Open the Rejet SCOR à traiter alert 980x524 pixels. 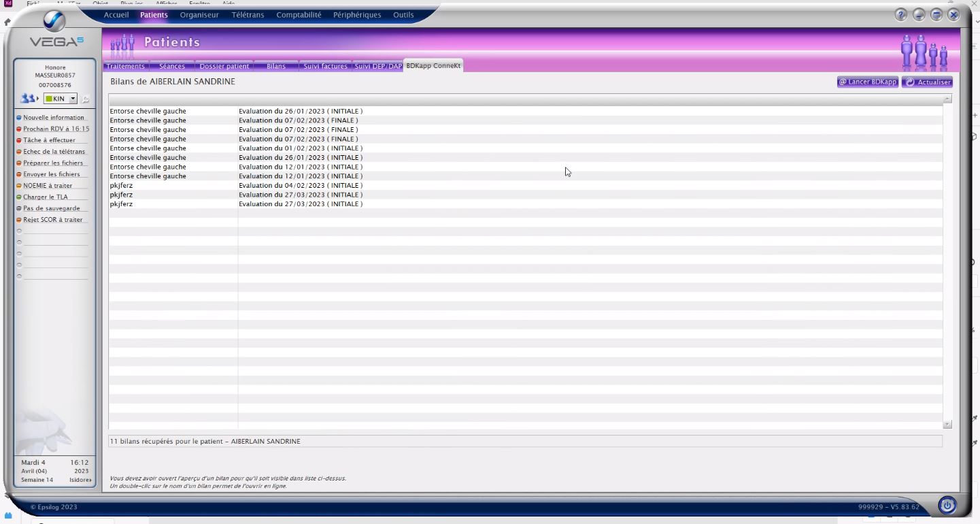pyautogui.click(x=52, y=220)
